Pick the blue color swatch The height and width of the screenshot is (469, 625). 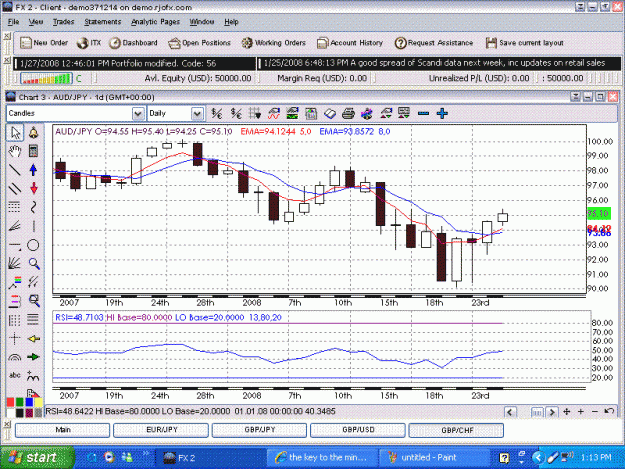29,402
